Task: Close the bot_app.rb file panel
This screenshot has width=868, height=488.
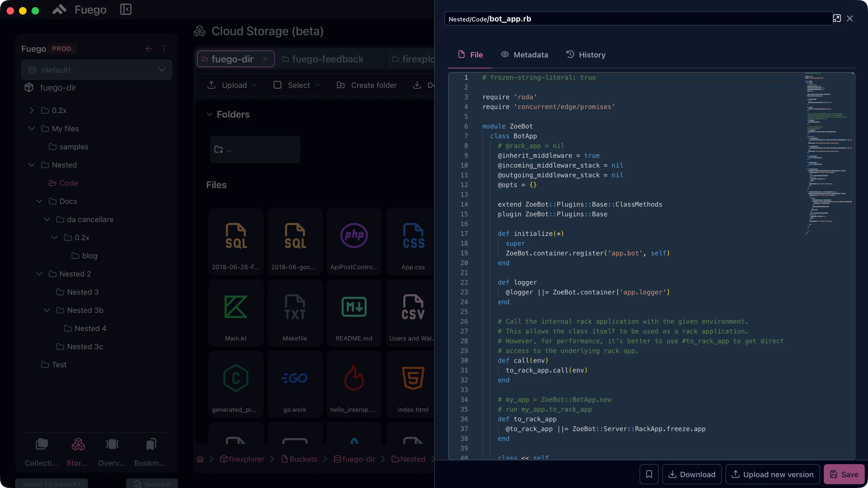Action: tap(850, 18)
